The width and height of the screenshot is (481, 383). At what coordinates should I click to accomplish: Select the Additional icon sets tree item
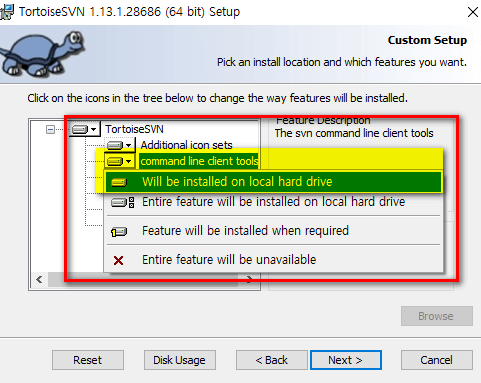click(186, 145)
